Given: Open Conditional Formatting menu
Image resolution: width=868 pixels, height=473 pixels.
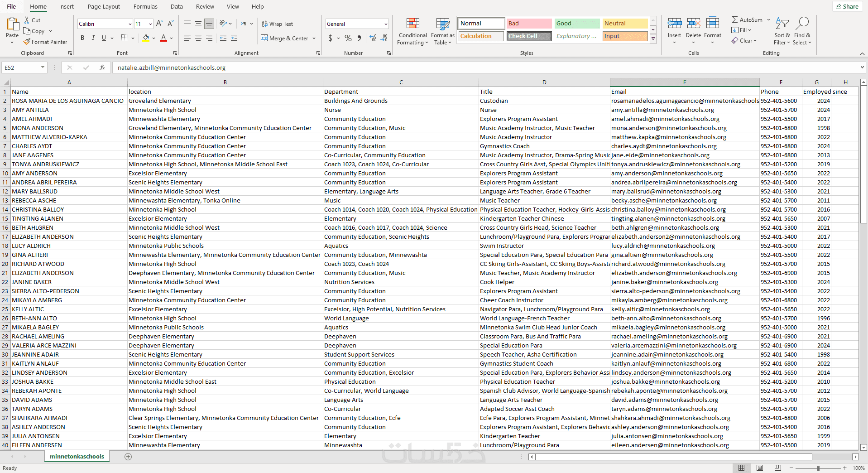Looking at the screenshot, I should [x=412, y=32].
